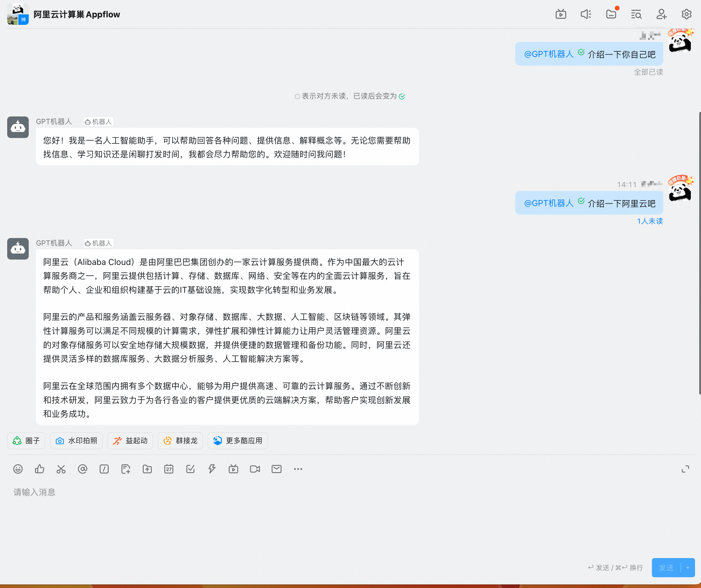Add new members to the group

coord(661,14)
